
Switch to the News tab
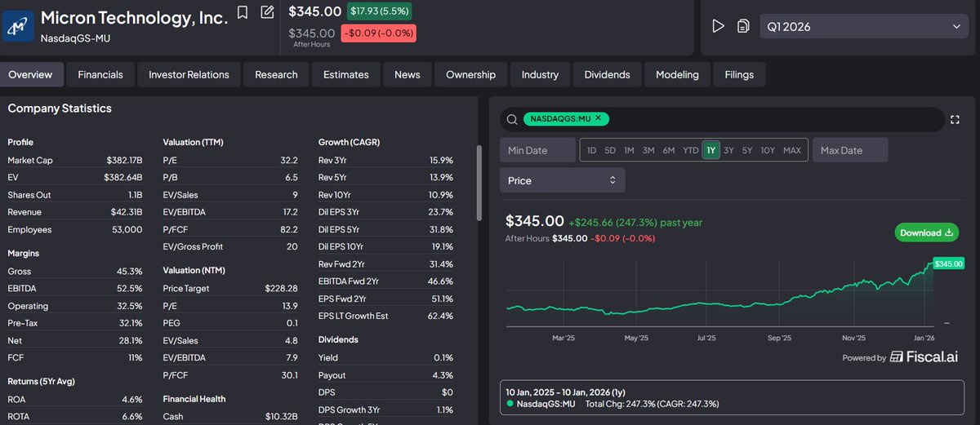[x=408, y=74]
